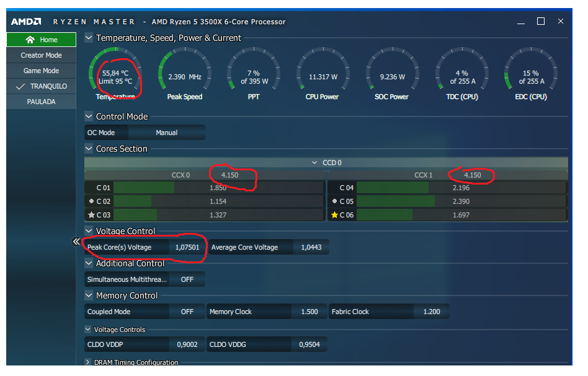Click the CCX 1 header label
This screenshot has height=376, width=588.
coord(424,175)
